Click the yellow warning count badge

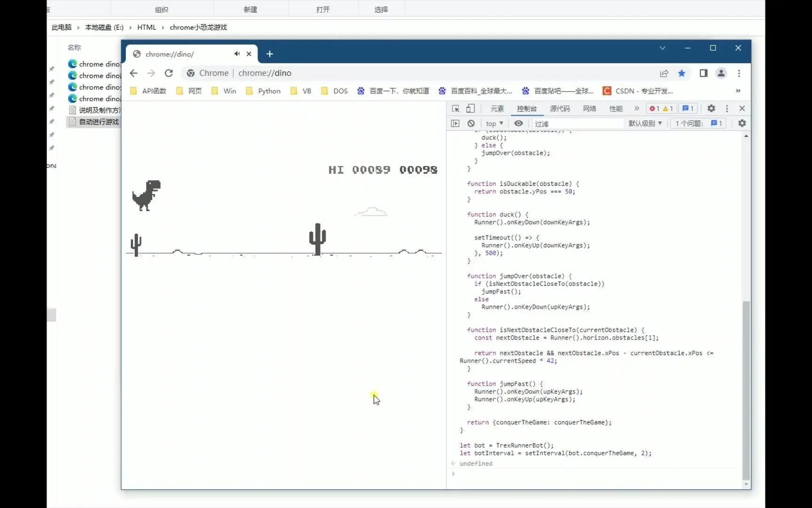668,109
